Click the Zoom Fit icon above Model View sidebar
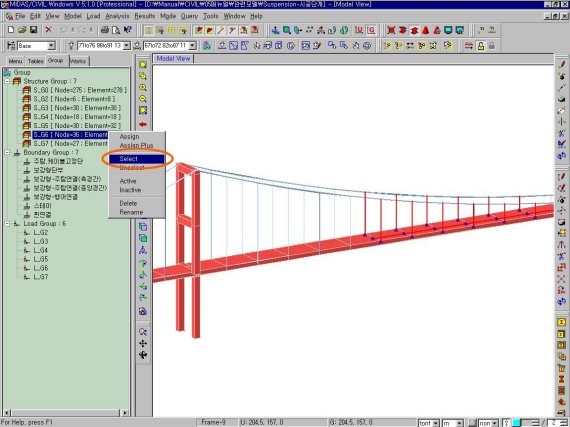This screenshot has width=570, height=427. point(143,65)
